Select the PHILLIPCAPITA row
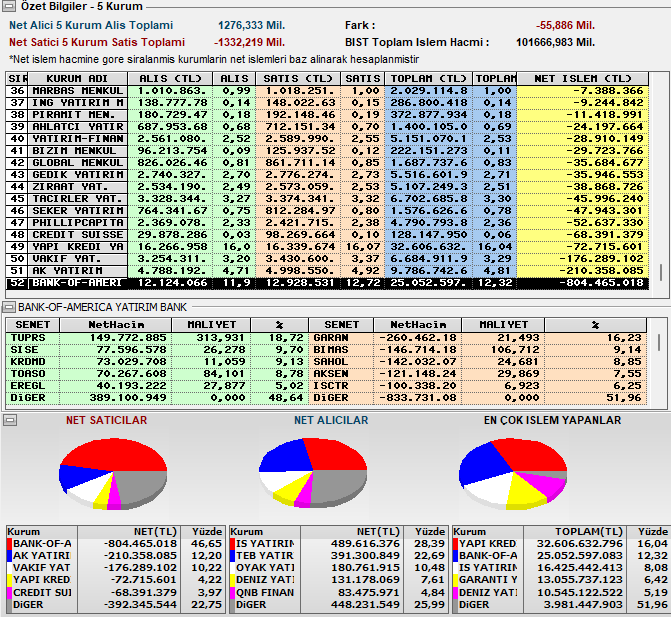 pyautogui.click(x=327, y=222)
